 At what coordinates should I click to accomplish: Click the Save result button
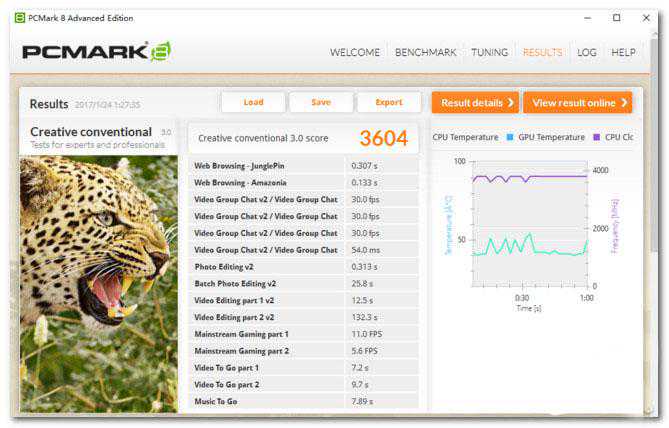(320, 102)
